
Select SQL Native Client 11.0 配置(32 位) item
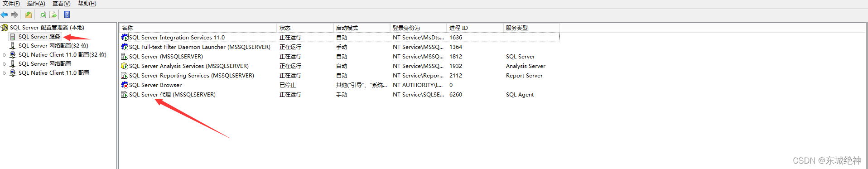click(63, 55)
